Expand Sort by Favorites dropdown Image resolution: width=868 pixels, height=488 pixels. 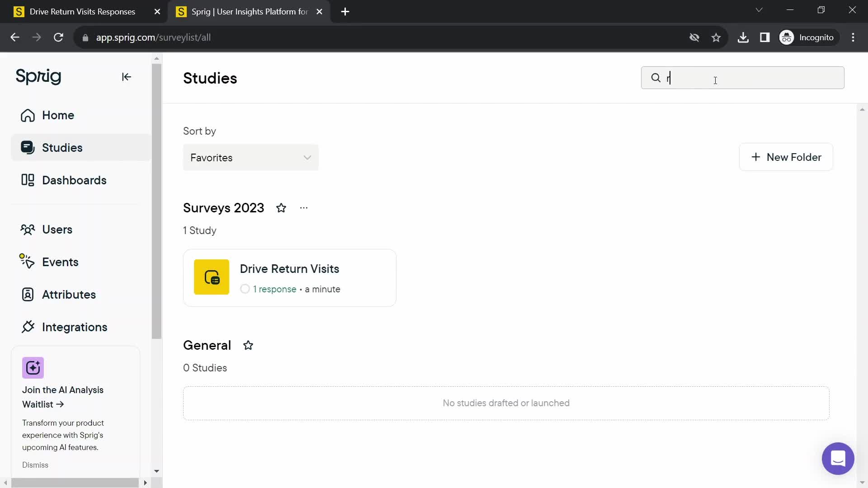click(251, 158)
